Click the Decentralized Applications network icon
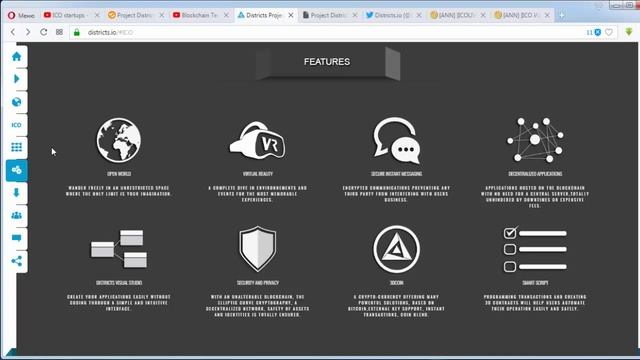 tap(535, 140)
